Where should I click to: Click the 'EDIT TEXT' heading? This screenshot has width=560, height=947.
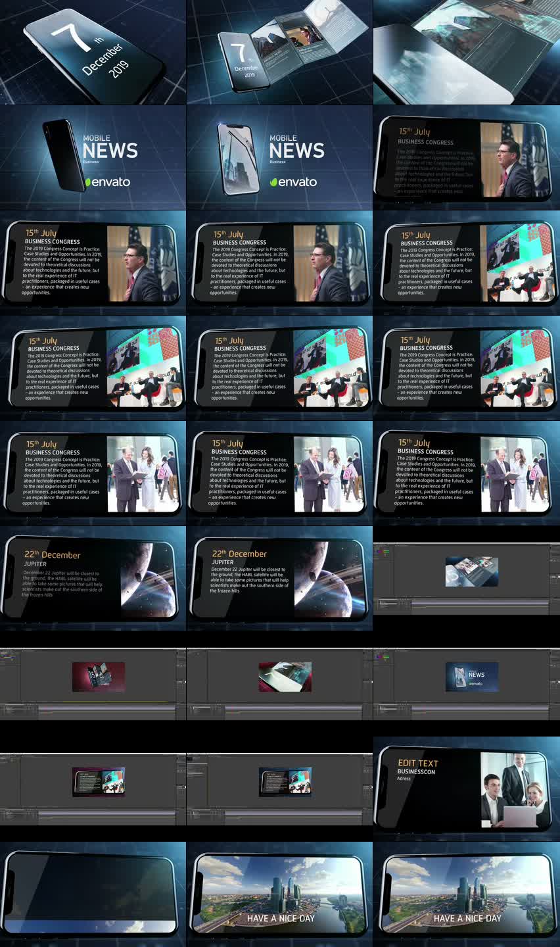[x=418, y=764]
